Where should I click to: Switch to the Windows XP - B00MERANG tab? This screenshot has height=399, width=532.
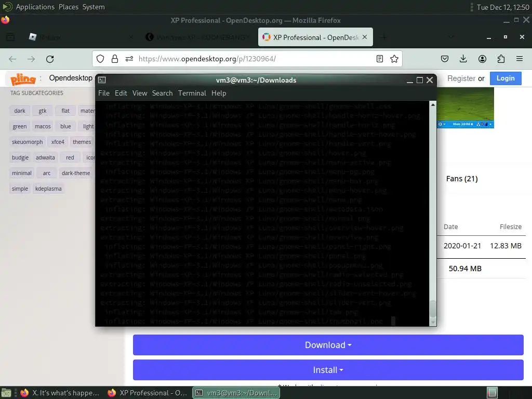(198, 37)
